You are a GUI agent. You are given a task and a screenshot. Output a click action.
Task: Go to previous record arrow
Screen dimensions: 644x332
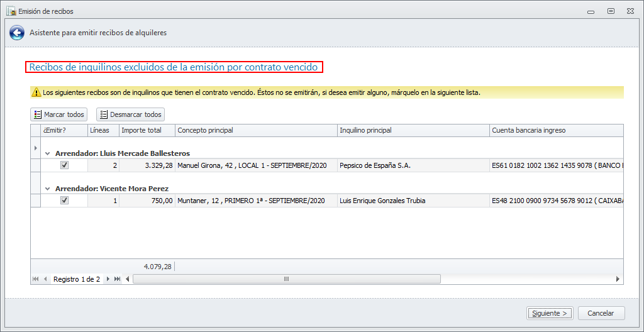click(45, 279)
